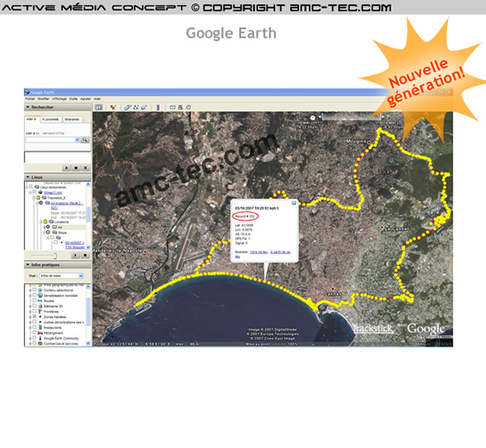Click the ruler tool toolbar icon
Image resolution: width=486 pixels, height=448 pixels.
158,107
